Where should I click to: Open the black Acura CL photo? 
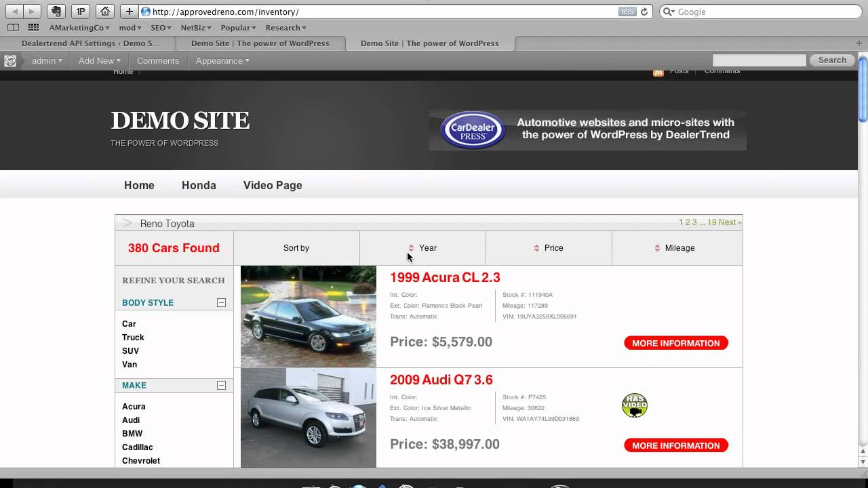pyautogui.click(x=309, y=317)
